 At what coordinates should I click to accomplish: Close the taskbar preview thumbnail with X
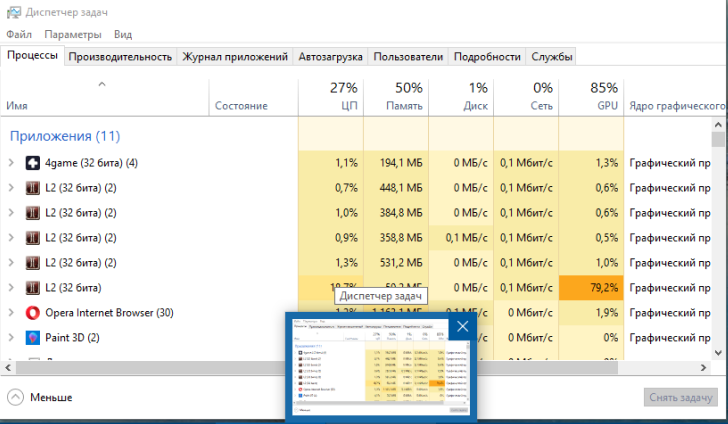point(462,327)
